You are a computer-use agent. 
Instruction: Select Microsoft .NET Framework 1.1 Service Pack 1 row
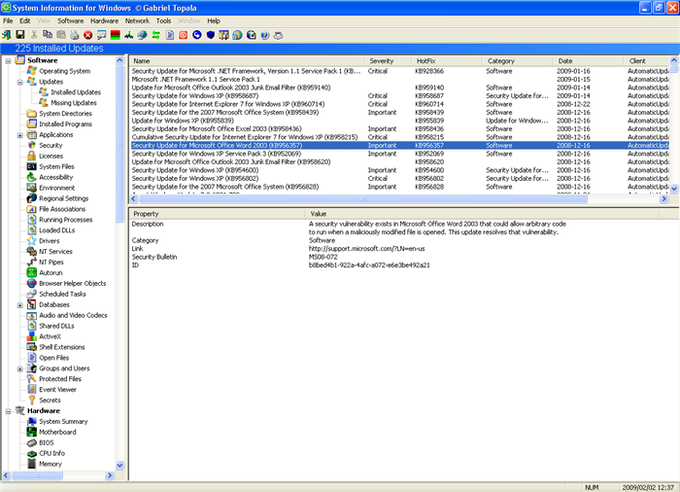(400, 79)
